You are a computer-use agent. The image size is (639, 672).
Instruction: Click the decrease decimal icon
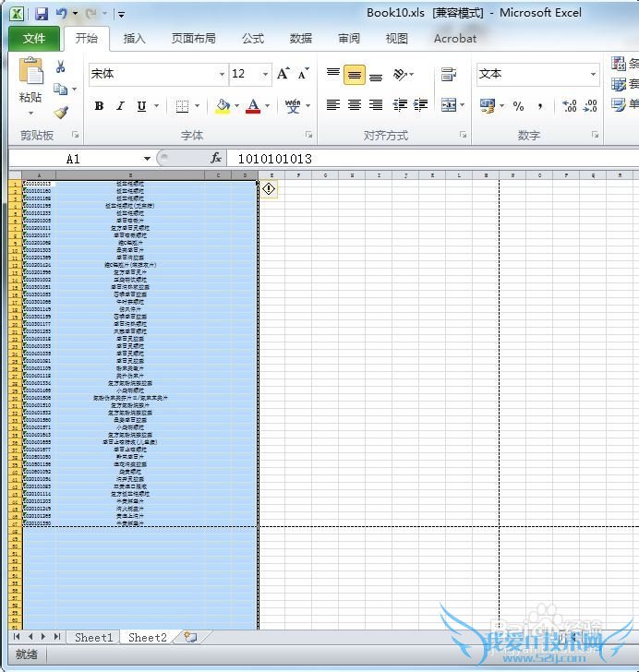click(x=591, y=106)
